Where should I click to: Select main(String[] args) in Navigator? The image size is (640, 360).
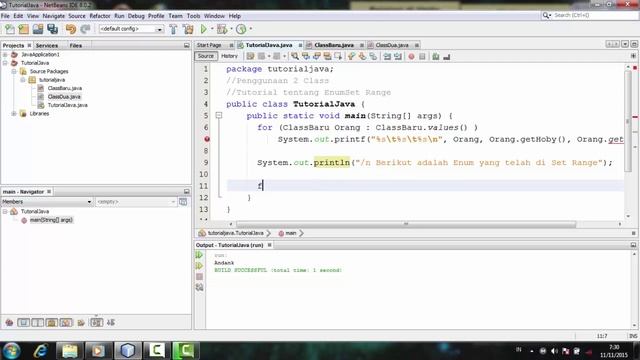click(51, 220)
